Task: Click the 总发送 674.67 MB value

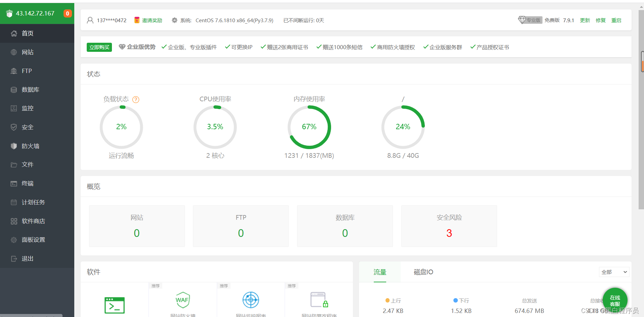Action: tap(529, 311)
